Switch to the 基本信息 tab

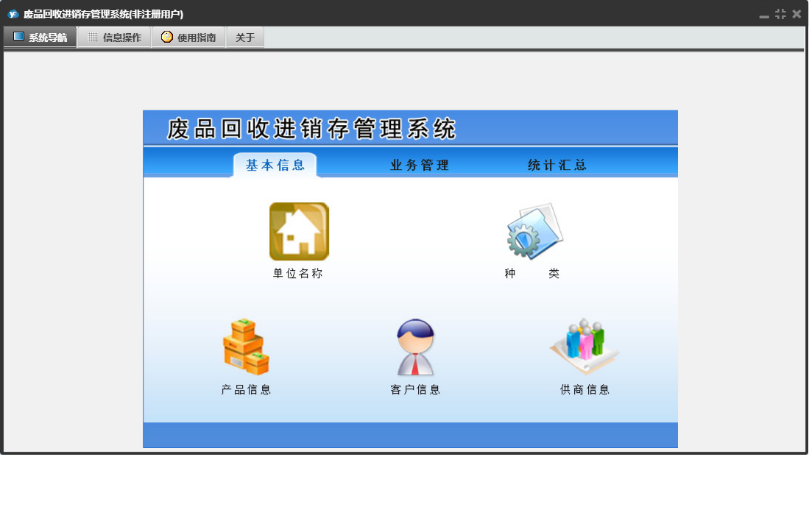275,165
